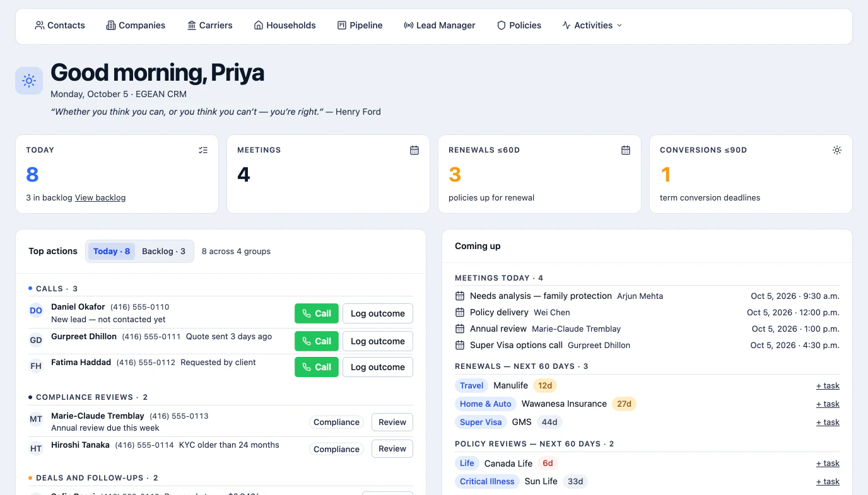This screenshot has height=495, width=868.
Task: Open the Carriers section
Action: point(210,25)
